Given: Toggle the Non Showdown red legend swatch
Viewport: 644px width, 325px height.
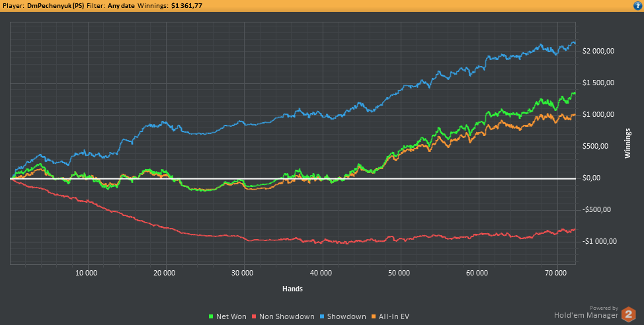Looking at the screenshot, I should click(255, 317).
